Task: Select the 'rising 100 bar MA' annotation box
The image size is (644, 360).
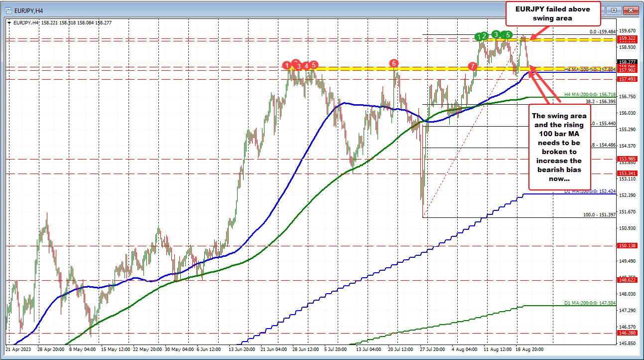Action: point(560,147)
